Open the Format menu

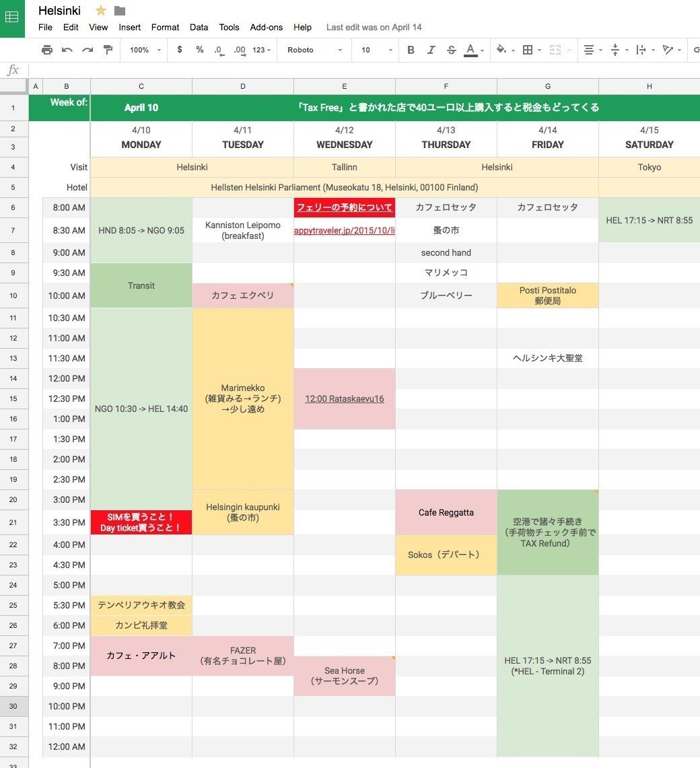click(165, 27)
